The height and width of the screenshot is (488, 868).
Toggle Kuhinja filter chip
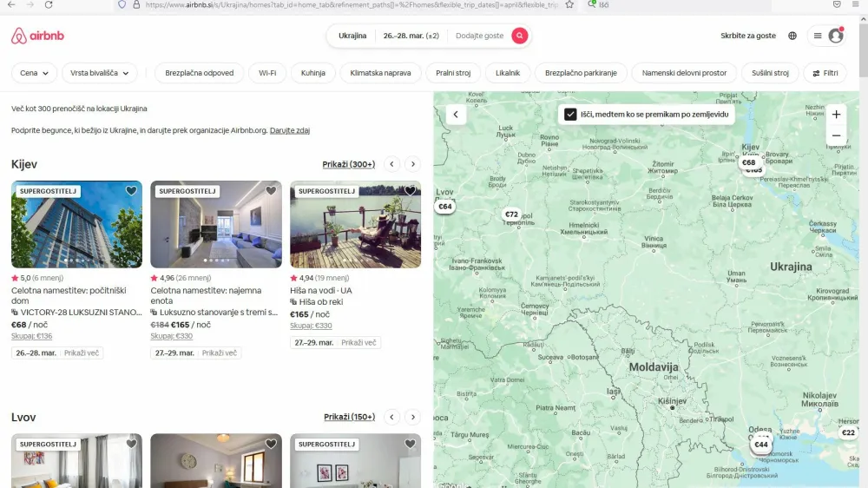point(313,73)
